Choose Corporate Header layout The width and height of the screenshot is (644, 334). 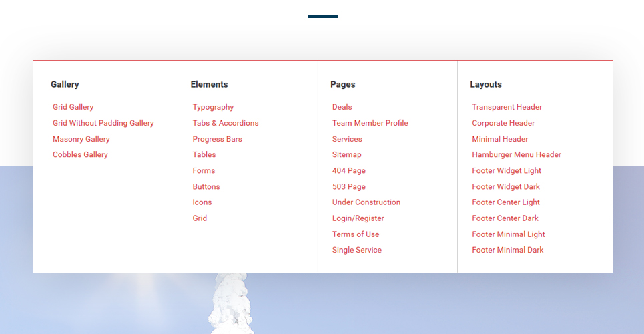point(503,123)
